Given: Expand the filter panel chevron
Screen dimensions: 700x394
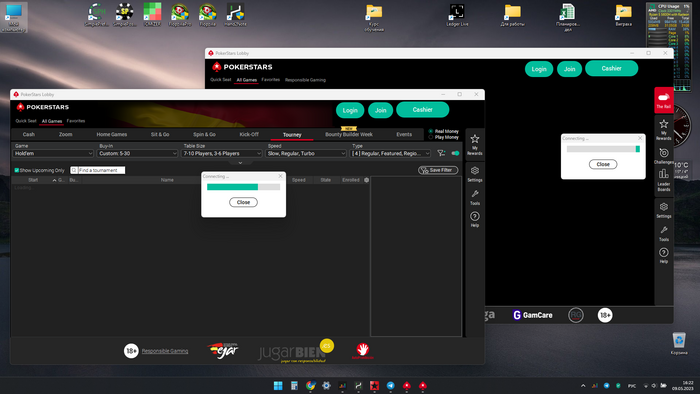Looking at the screenshot, I should (x=240, y=163).
